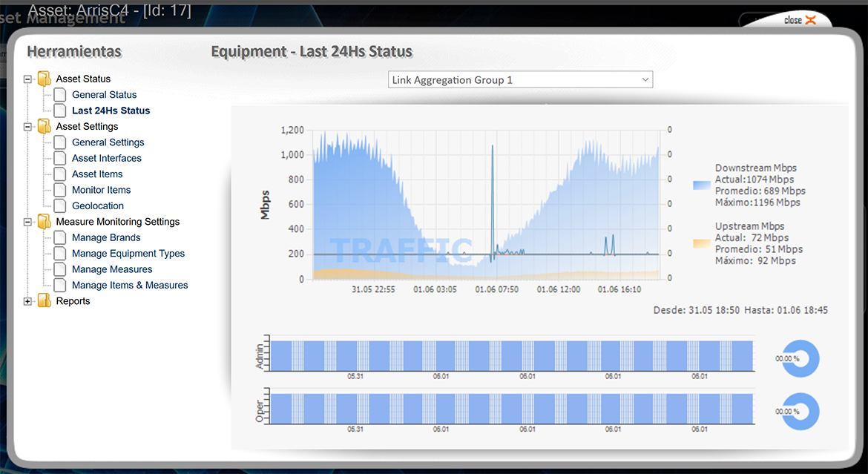This screenshot has width=868, height=474.
Task: Open Manage Equipment Types
Action: 128,254
